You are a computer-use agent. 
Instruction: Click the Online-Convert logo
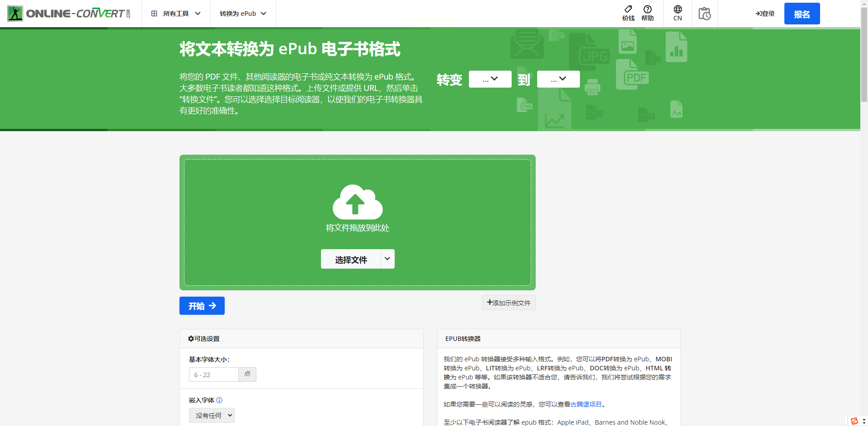click(x=69, y=14)
